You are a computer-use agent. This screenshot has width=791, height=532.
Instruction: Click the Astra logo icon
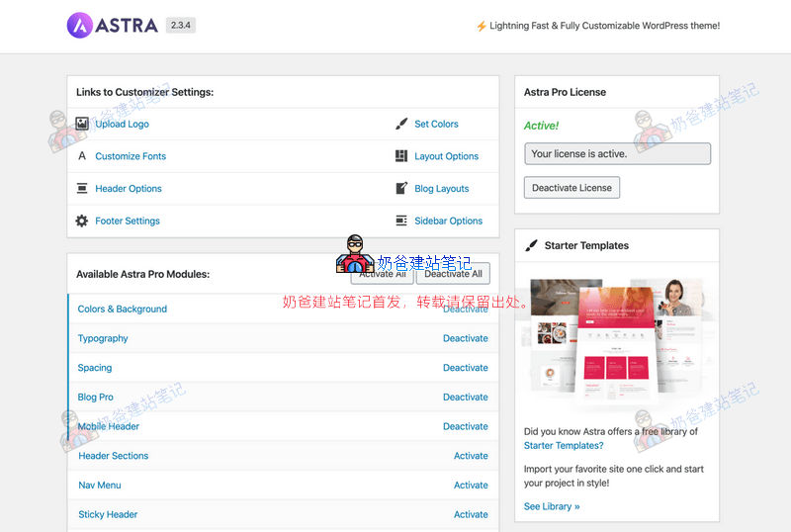tap(82, 26)
